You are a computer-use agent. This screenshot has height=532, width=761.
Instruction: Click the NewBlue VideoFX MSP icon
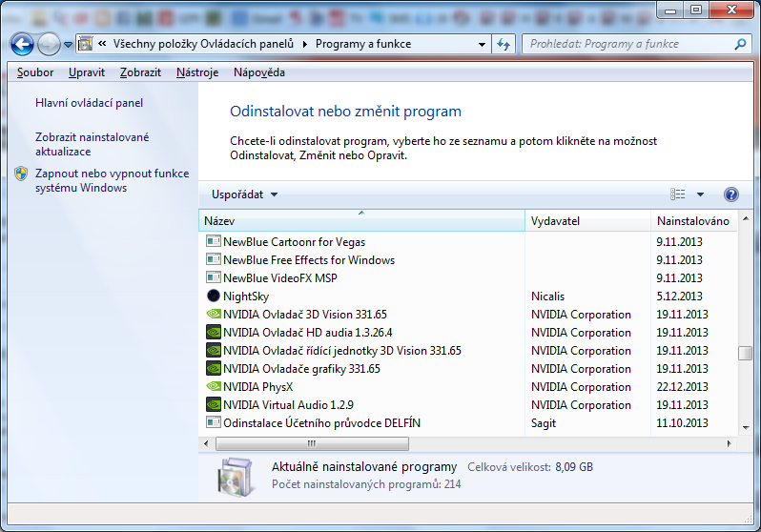214,277
